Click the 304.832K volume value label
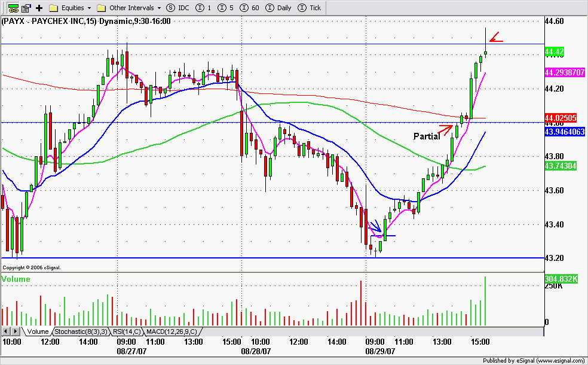The width and height of the screenshot is (588, 365). point(561,279)
